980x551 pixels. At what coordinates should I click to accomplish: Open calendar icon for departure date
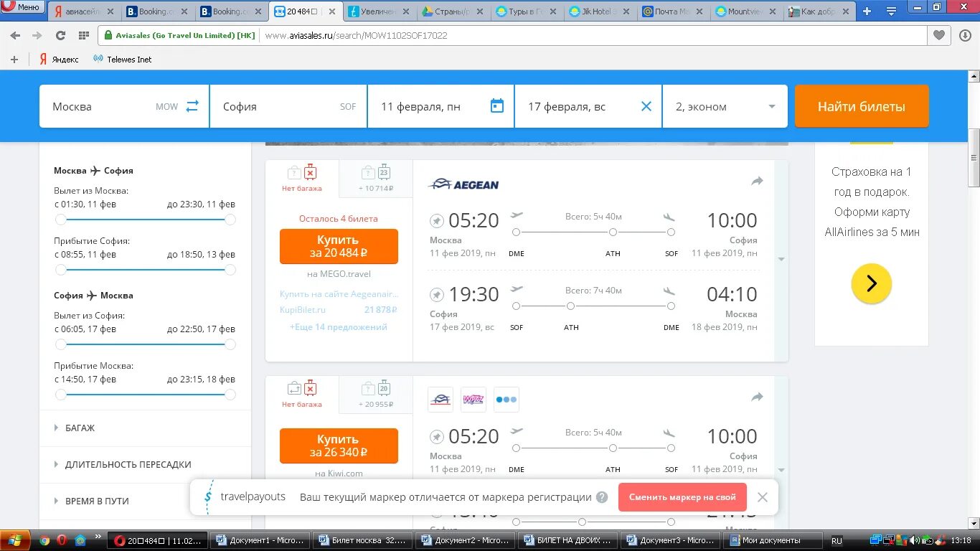click(x=497, y=106)
